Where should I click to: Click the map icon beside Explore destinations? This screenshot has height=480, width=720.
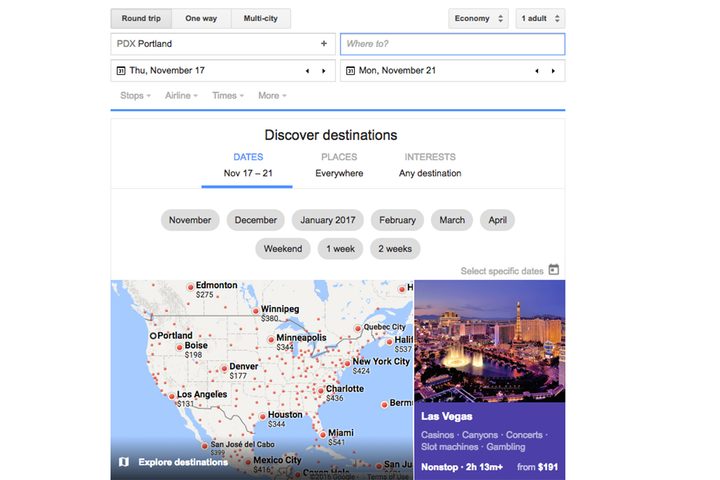[124, 462]
